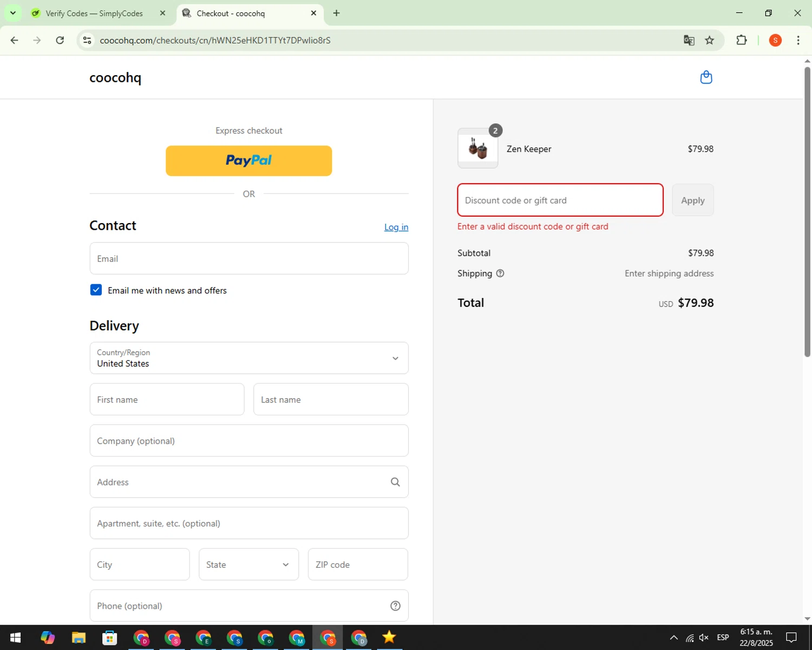Click the muted volume tray icon
Viewport: 812px width, 650px height.
tap(704, 638)
